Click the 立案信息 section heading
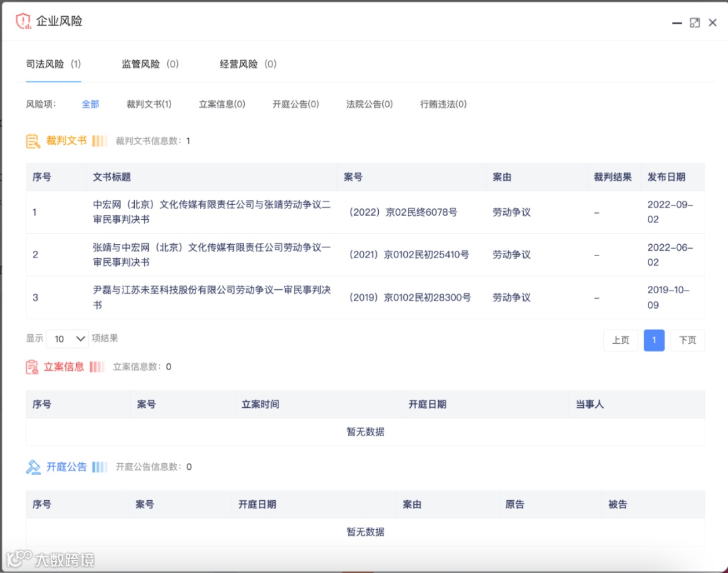Screen dimensions: 728x573 [64, 367]
